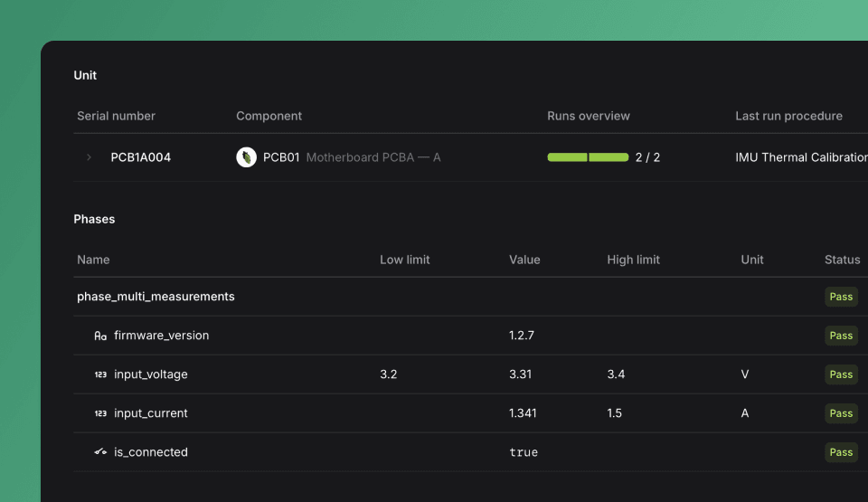Expand the PCB1A004 unit row chevron
The width and height of the screenshot is (868, 502).
tap(90, 157)
